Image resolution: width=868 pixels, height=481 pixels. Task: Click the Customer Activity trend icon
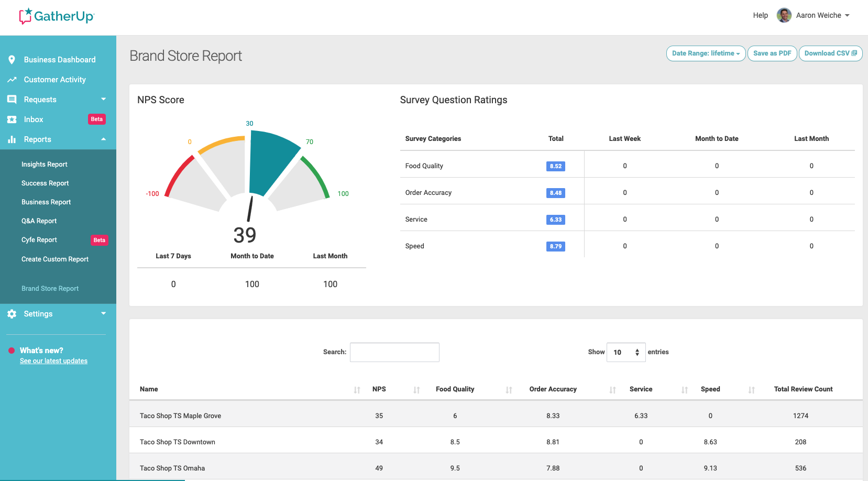(x=12, y=80)
